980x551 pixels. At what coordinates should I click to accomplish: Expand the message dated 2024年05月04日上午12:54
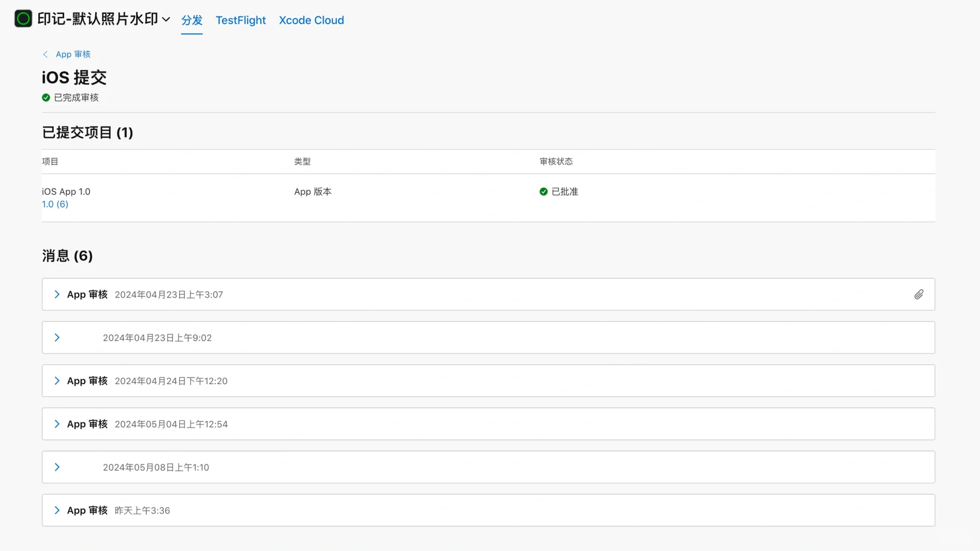(57, 424)
